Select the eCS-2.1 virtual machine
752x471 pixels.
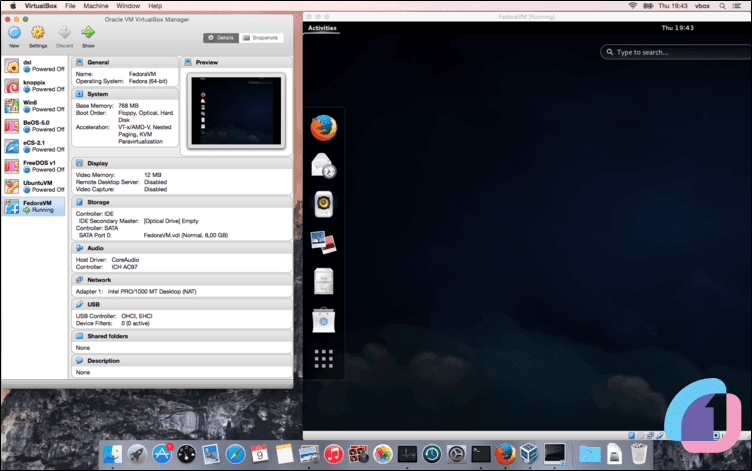34,146
